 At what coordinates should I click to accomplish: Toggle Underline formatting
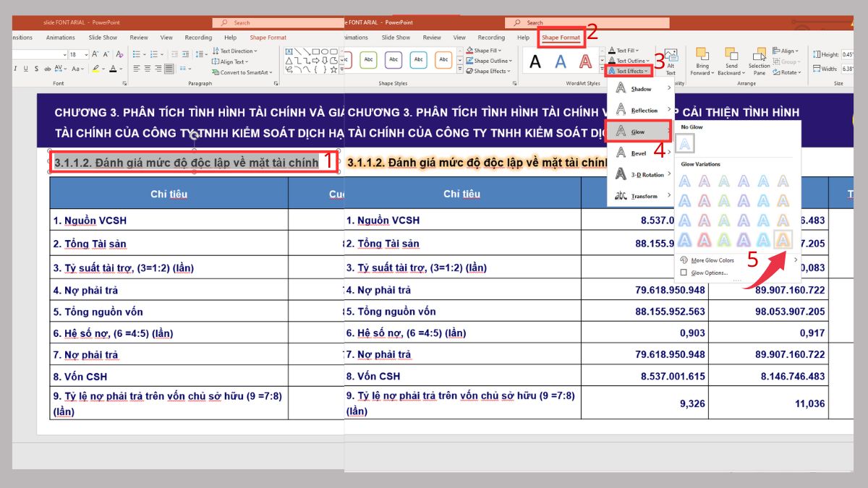tap(26, 69)
